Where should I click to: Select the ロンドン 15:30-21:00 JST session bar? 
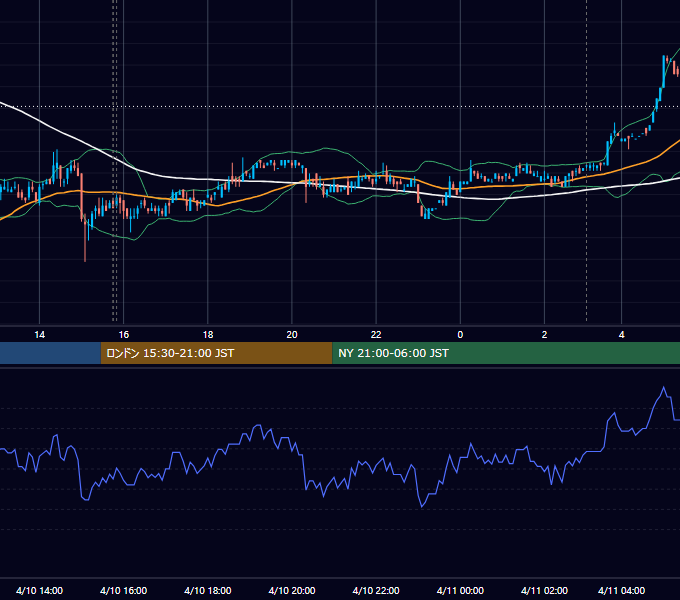pos(216,353)
